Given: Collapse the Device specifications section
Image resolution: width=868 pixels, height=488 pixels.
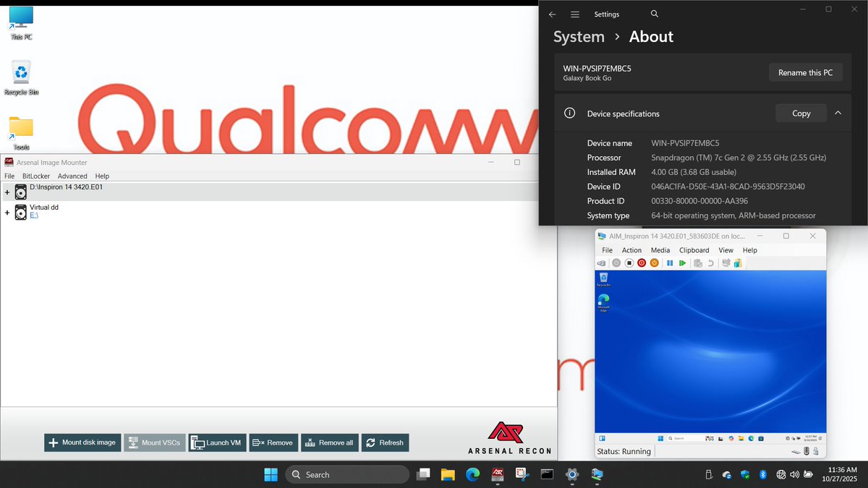Looking at the screenshot, I should tap(838, 113).
